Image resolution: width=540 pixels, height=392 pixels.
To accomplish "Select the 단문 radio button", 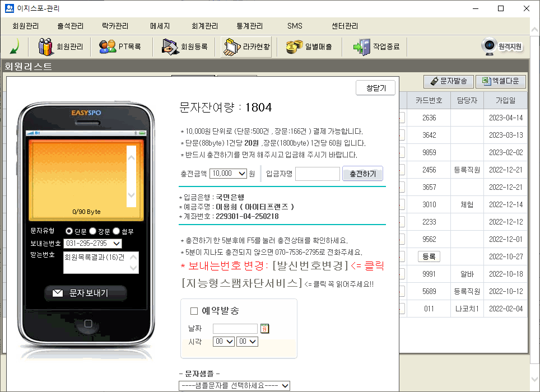I will [x=69, y=231].
